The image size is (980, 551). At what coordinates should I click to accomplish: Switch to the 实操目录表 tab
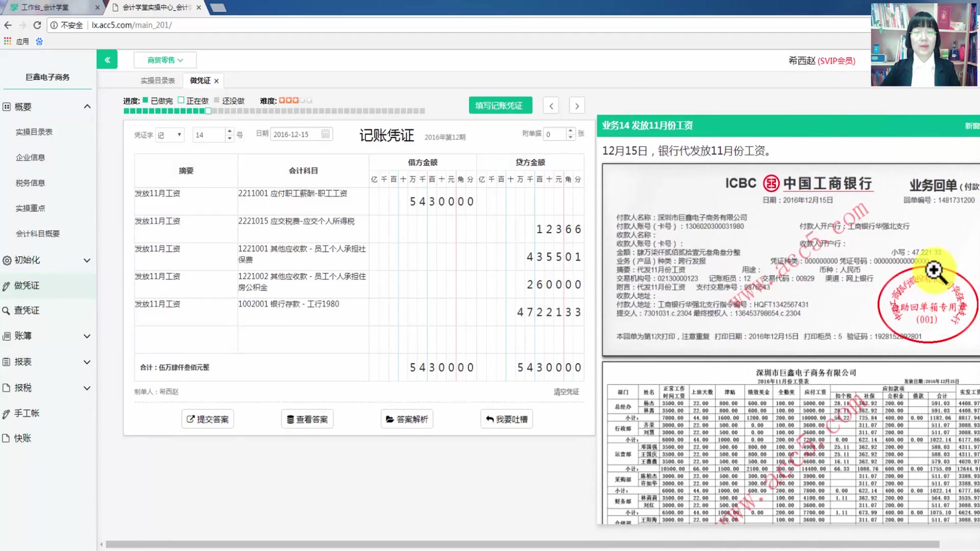(x=158, y=81)
